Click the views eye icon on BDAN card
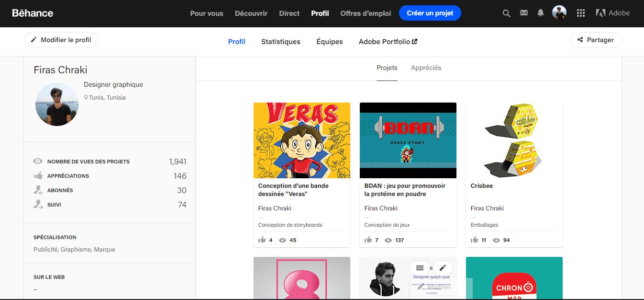644x300 pixels. [389, 240]
